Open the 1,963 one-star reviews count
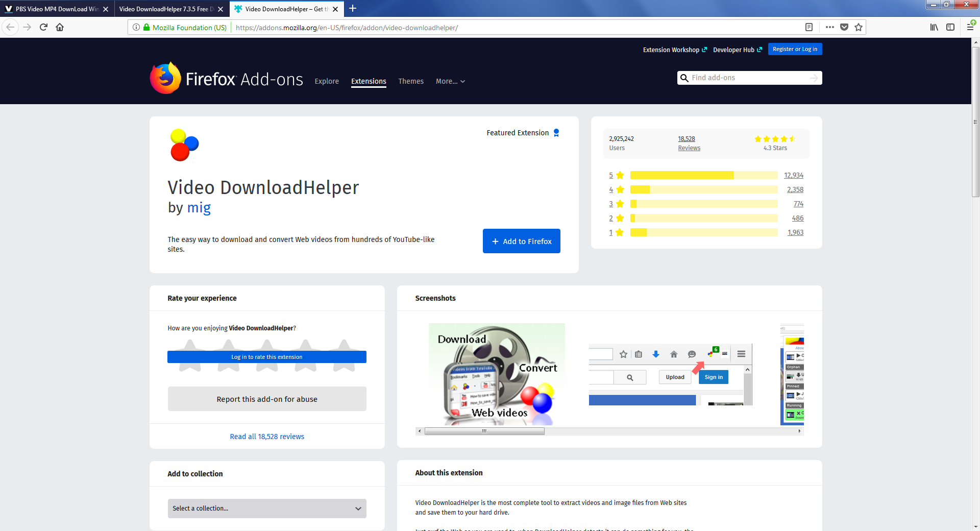 795,232
